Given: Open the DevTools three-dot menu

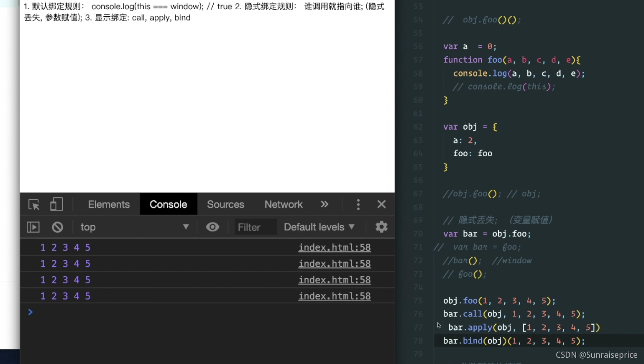Looking at the screenshot, I should point(358,204).
